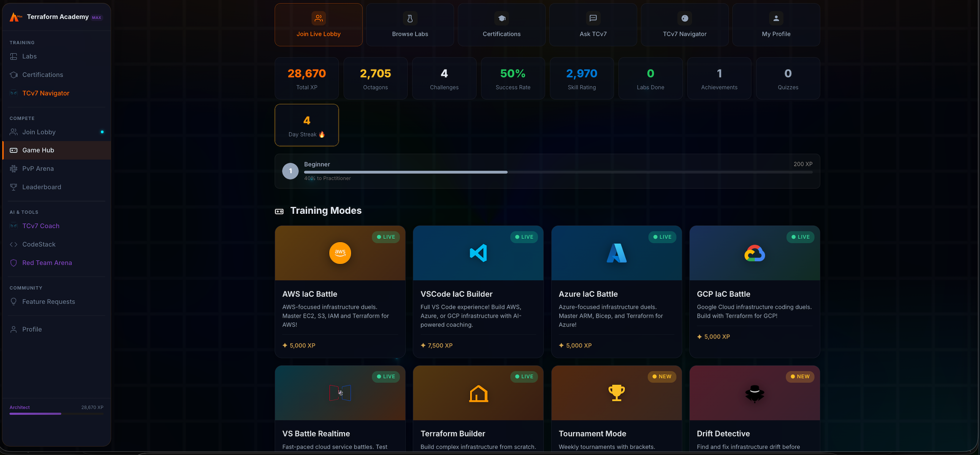Click the detective icon in Drift Detective card
The width and height of the screenshot is (980, 455).
[755, 393]
